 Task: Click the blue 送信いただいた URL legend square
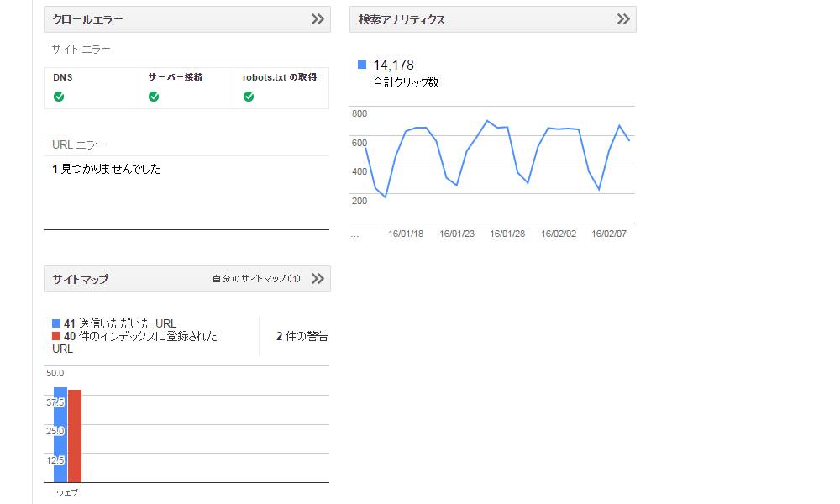pos(56,323)
